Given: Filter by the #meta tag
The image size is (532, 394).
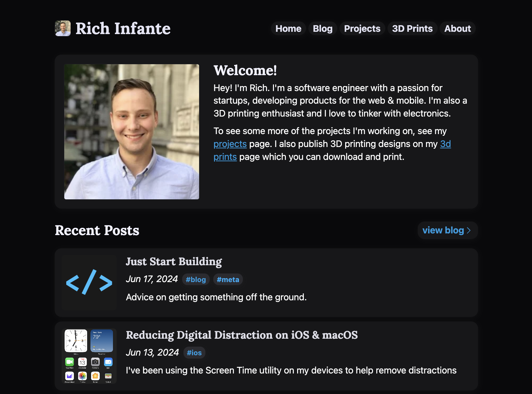Looking at the screenshot, I should pos(228,279).
